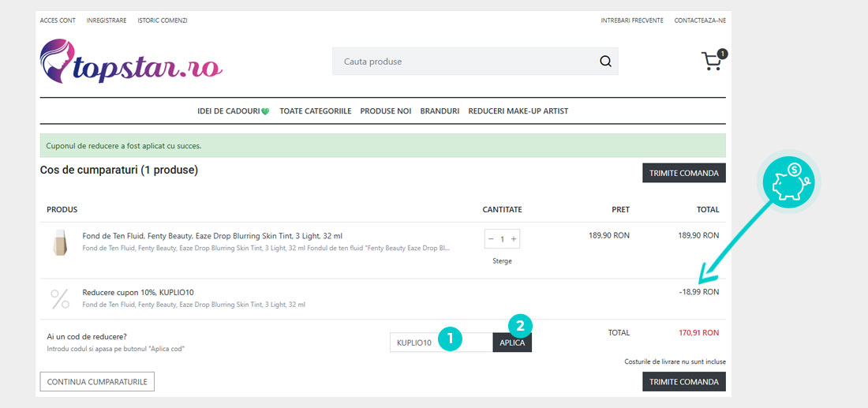Screen dimensions: 868x408
Task: Click the piggy bank savings icon
Action: (788, 183)
